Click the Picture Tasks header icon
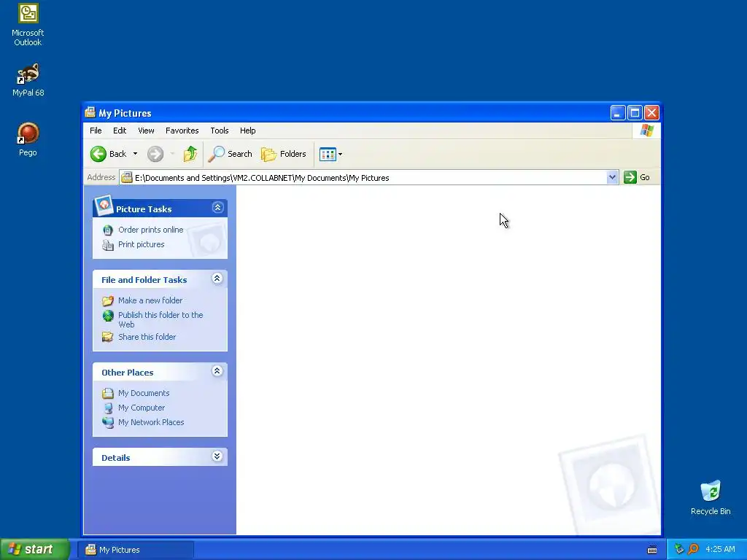This screenshot has width=747, height=560. pyautogui.click(x=104, y=205)
